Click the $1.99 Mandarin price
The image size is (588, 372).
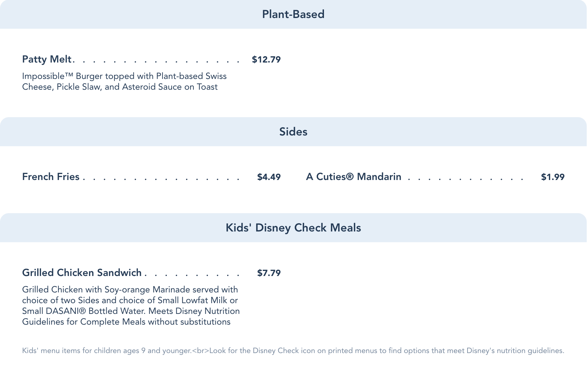pyautogui.click(x=553, y=177)
